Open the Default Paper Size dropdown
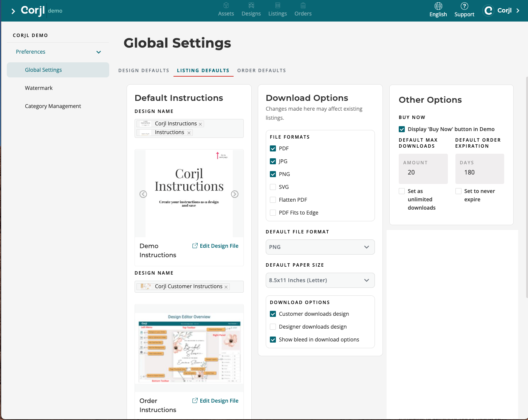 point(320,280)
